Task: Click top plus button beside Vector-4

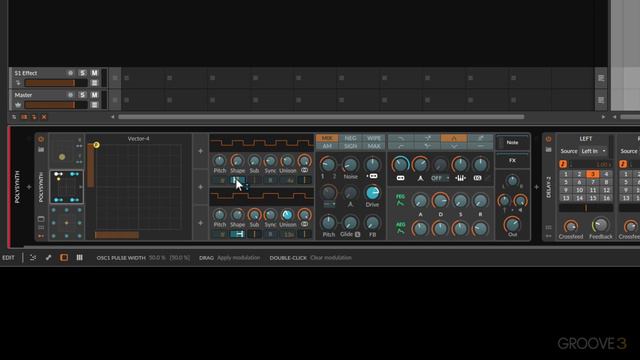Action: coord(200,151)
